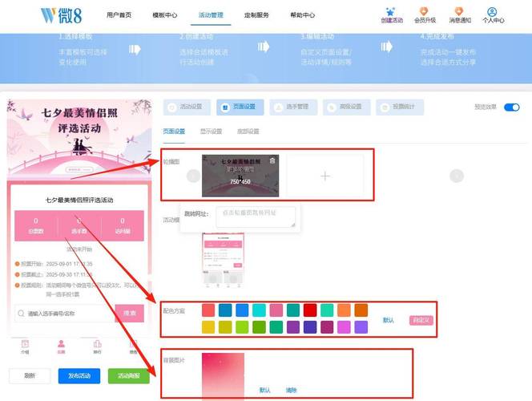Click 刷新 button under preview

tap(30, 375)
